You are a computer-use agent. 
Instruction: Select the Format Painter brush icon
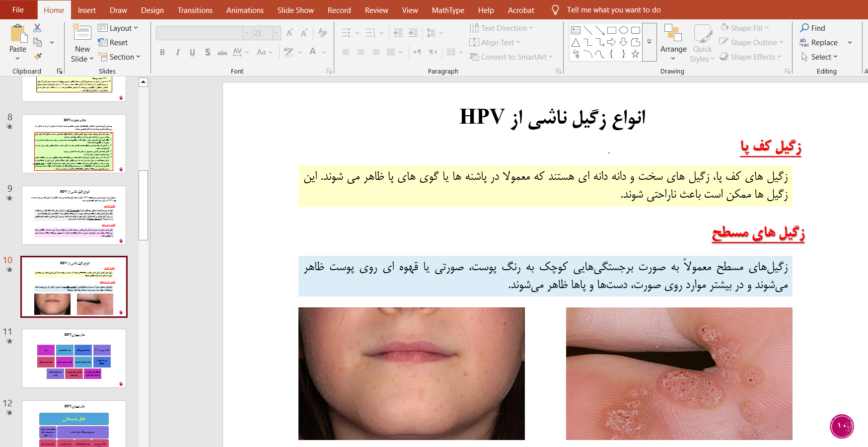(x=38, y=57)
